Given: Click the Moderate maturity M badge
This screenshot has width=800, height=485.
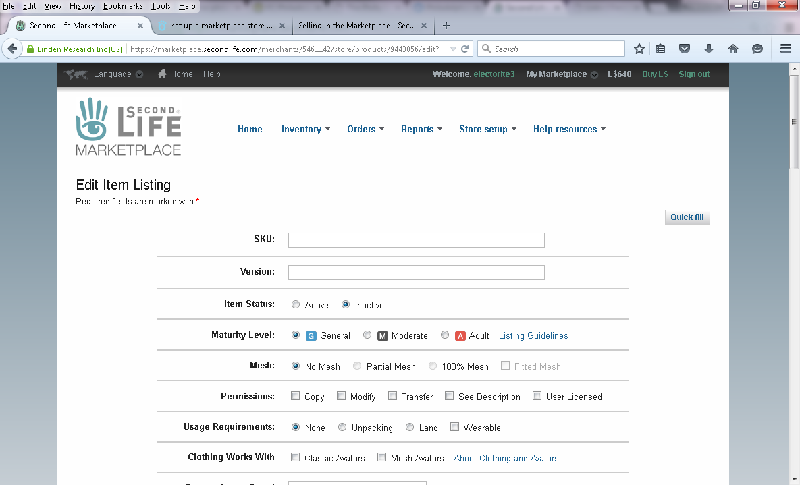Looking at the screenshot, I should tap(382, 336).
